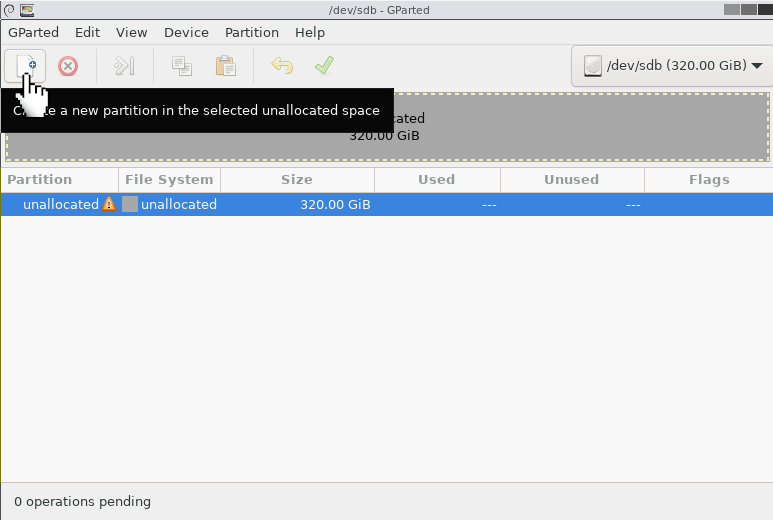Viewport: 773px width, 520px height.
Task: Select the unallocated partition name in the table
Action: pos(61,204)
